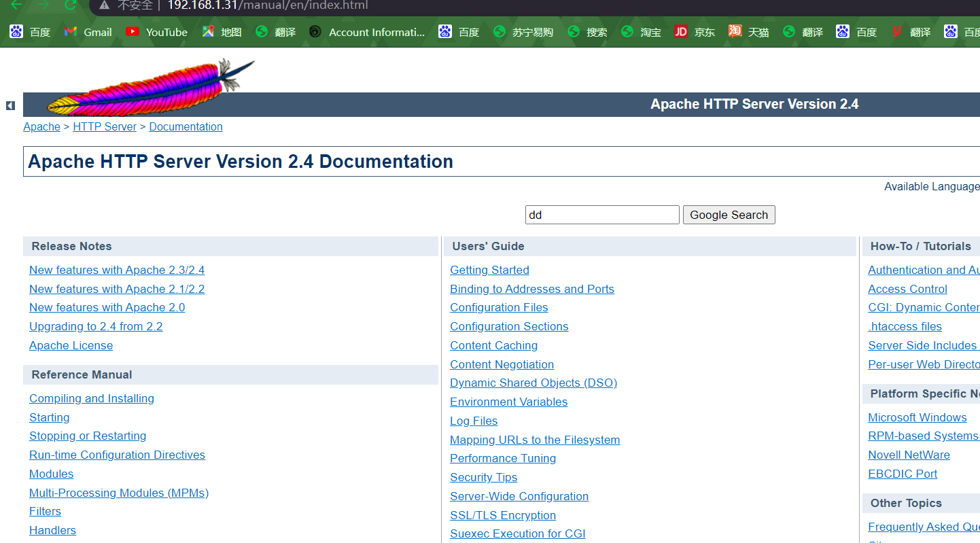Open the Content Caching link
Screen dimensions: 980x543
[x=493, y=345]
